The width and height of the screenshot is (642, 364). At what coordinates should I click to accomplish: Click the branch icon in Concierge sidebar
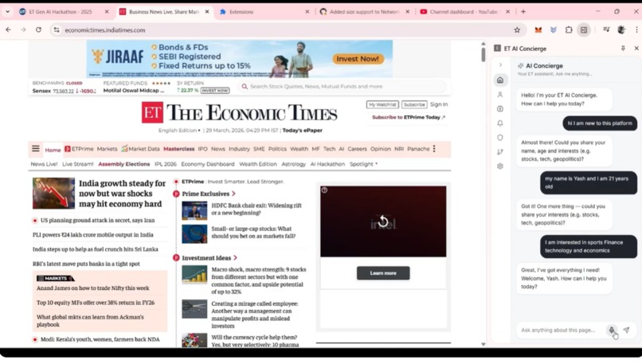(x=500, y=152)
